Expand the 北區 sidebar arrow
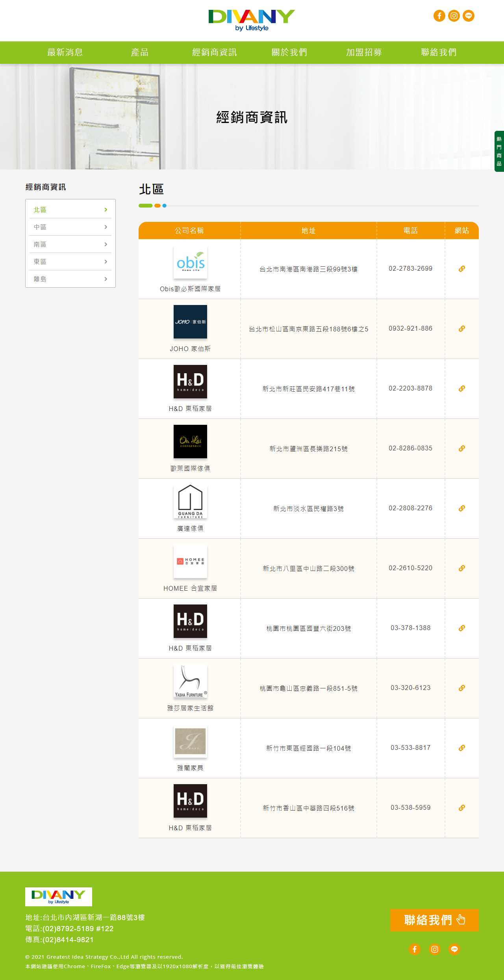504x980 pixels. pos(106,210)
